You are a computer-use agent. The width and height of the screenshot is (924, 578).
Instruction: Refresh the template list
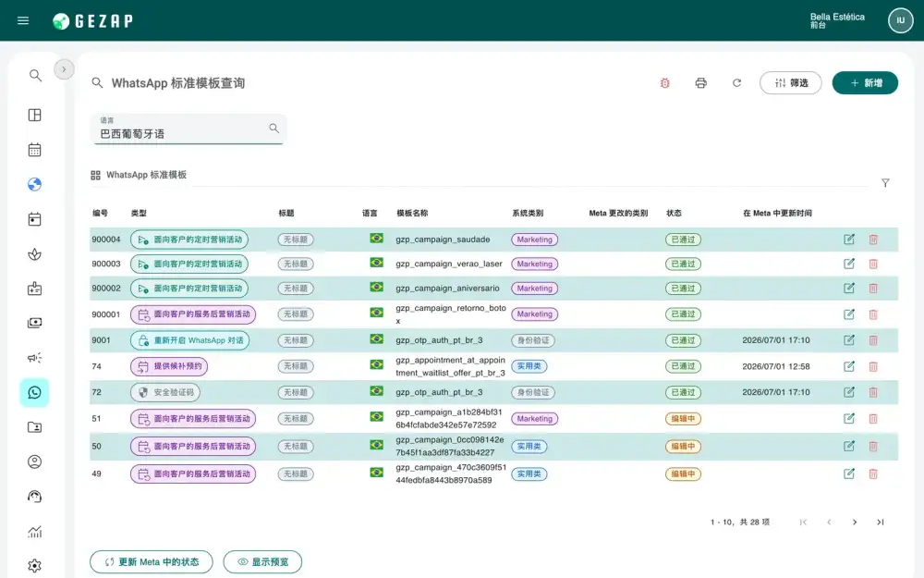click(x=736, y=83)
